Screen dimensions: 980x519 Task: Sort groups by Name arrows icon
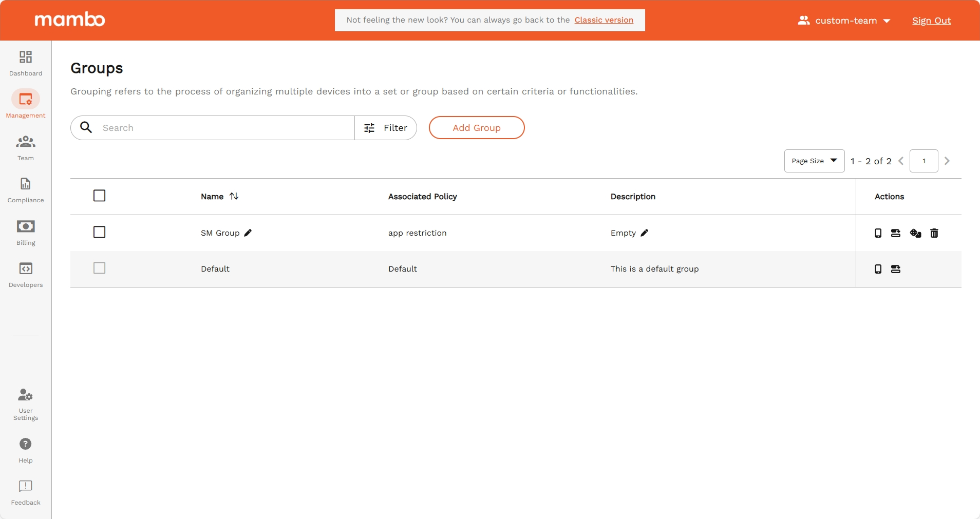234,196
